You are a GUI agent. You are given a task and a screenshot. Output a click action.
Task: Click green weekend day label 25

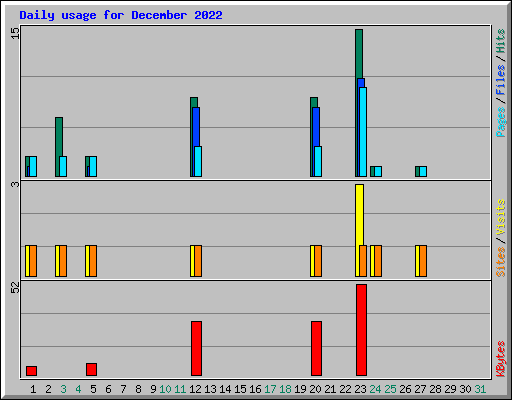pos(390,389)
